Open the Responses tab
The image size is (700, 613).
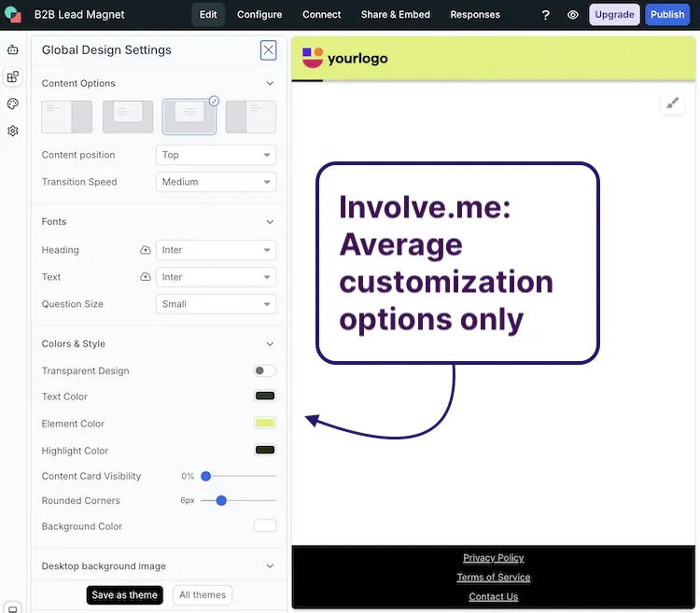pyautogui.click(x=475, y=15)
